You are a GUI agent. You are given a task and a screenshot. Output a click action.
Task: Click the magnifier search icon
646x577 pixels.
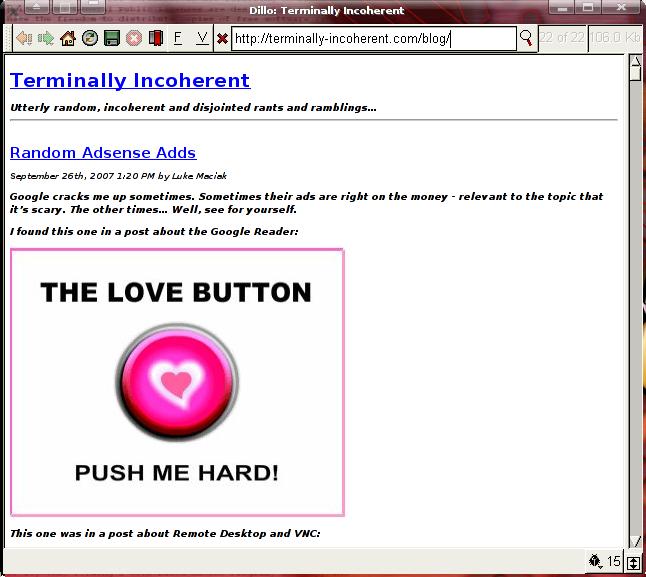[x=526, y=38]
